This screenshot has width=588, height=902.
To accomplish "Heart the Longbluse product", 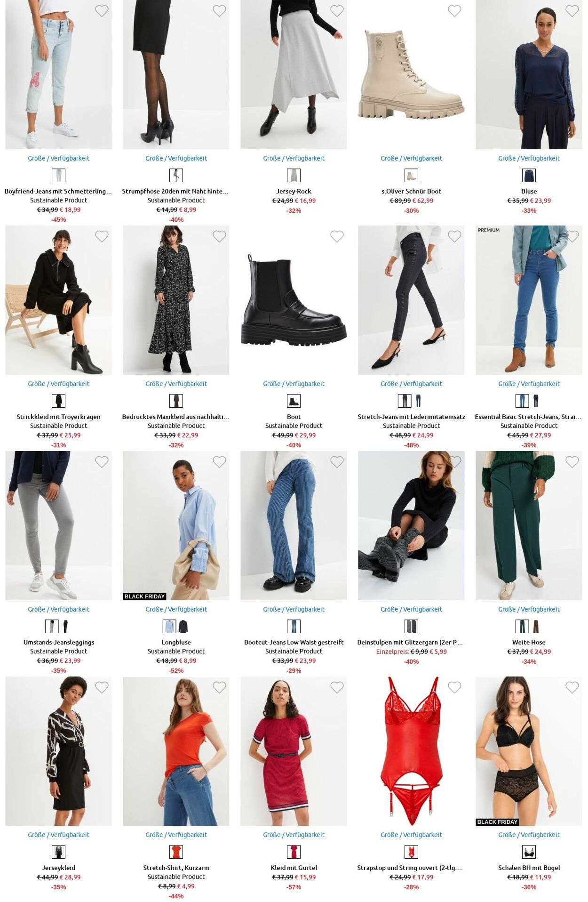I will point(219,462).
